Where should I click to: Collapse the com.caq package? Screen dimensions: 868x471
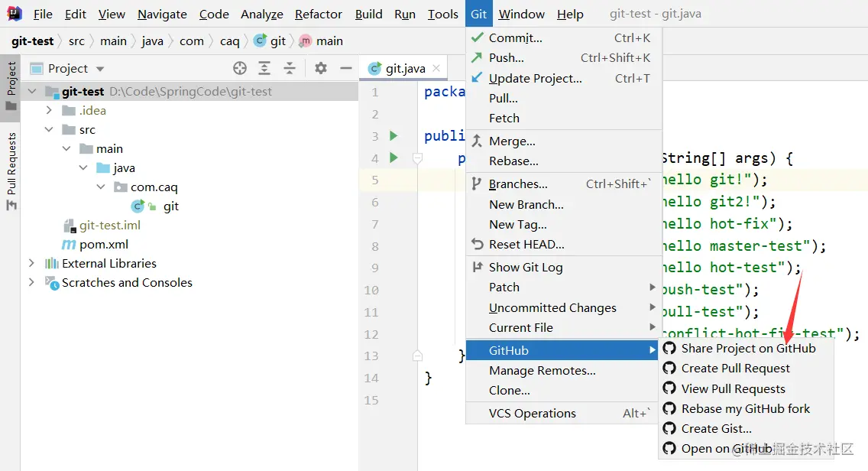pyautogui.click(x=101, y=187)
